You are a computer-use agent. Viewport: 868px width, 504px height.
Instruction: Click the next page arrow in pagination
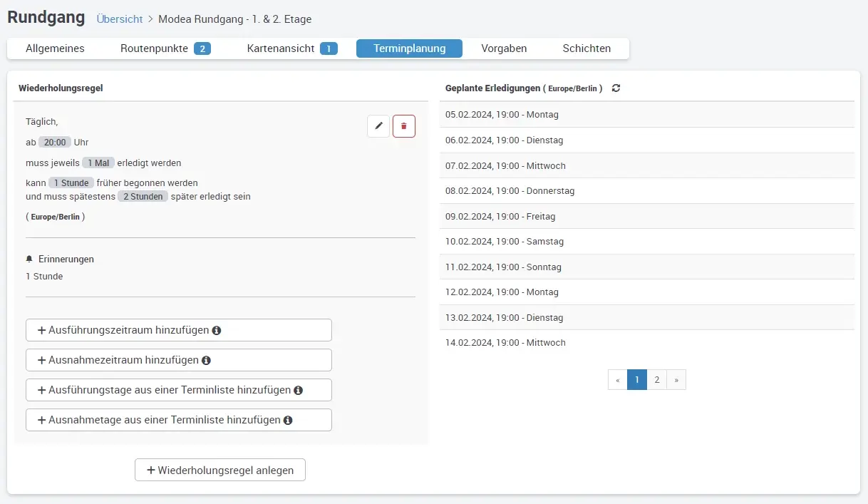(x=676, y=380)
